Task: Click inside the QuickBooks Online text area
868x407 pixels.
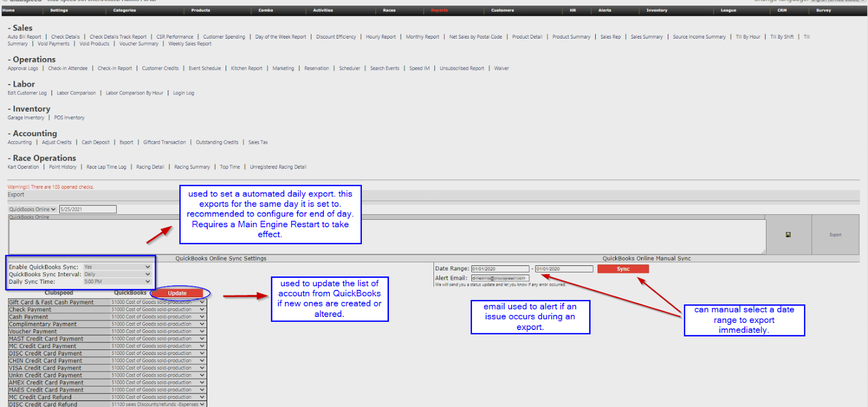Action: (x=387, y=237)
